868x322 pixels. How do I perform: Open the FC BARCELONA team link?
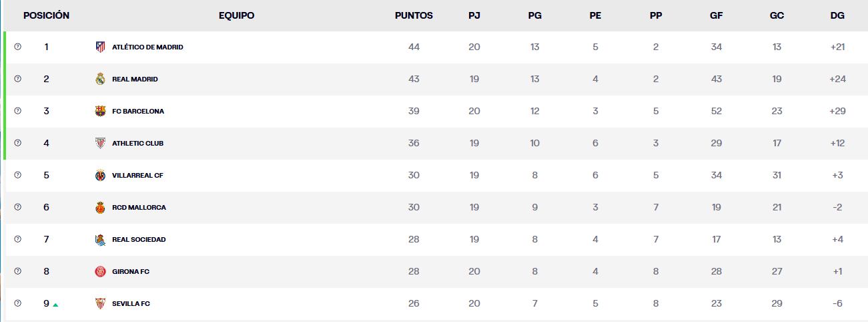[x=137, y=112]
